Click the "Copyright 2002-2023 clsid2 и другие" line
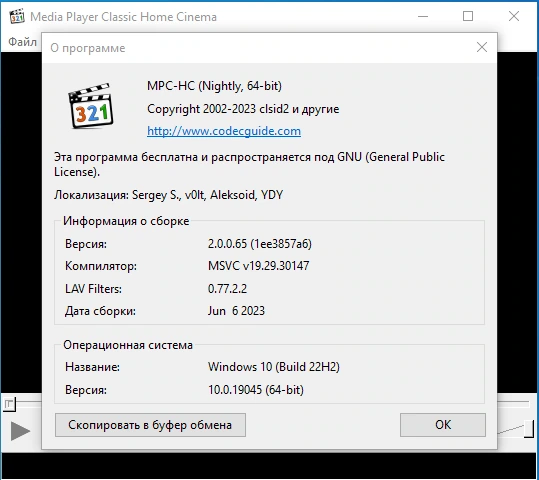The width and height of the screenshot is (539, 480). coord(243,109)
